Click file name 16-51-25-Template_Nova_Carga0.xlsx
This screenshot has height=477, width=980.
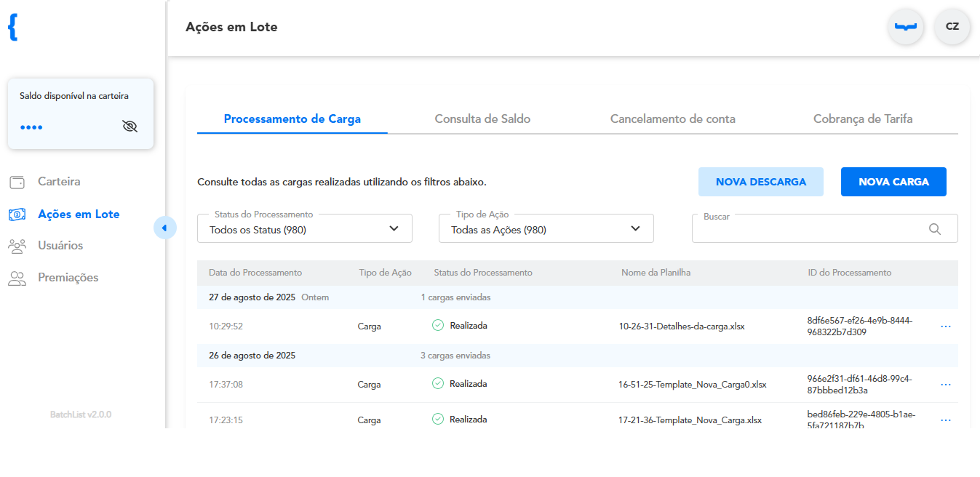(x=693, y=385)
